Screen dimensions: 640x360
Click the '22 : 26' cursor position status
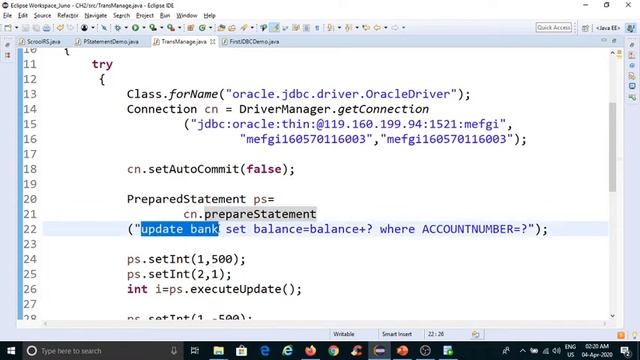[436, 334]
